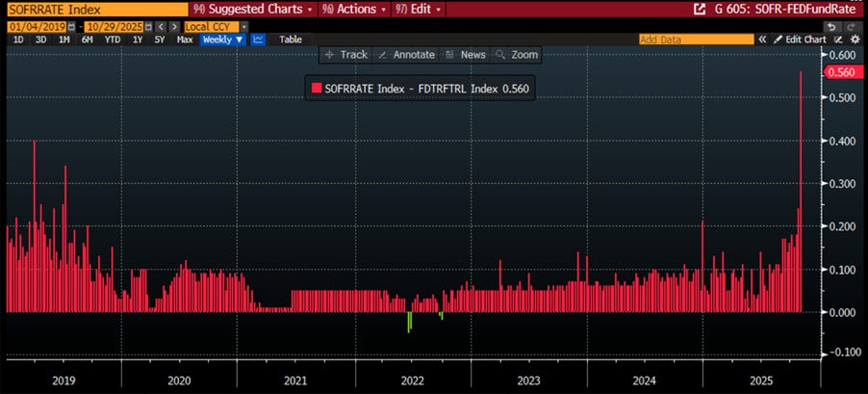Switch to the Table view
The image size is (868, 394).
coord(291,39)
